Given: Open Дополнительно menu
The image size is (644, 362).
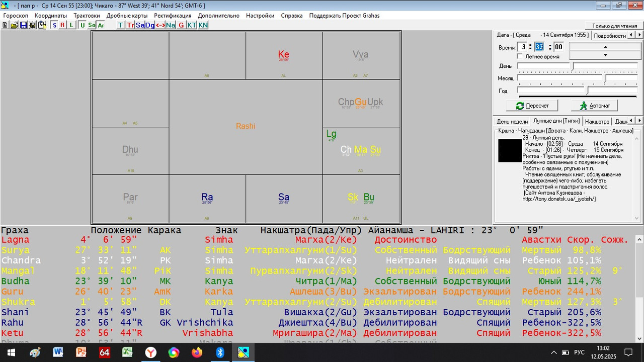Looking at the screenshot, I should 218,16.
